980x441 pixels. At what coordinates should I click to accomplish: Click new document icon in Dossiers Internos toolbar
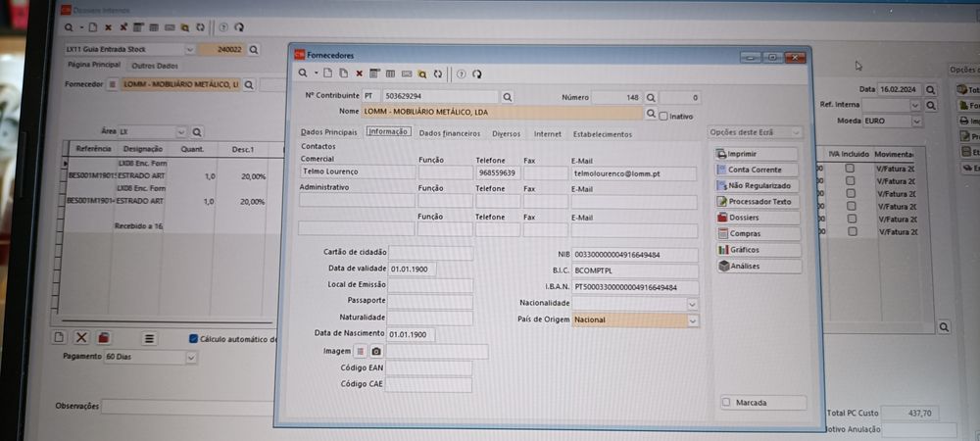click(92, 27)
